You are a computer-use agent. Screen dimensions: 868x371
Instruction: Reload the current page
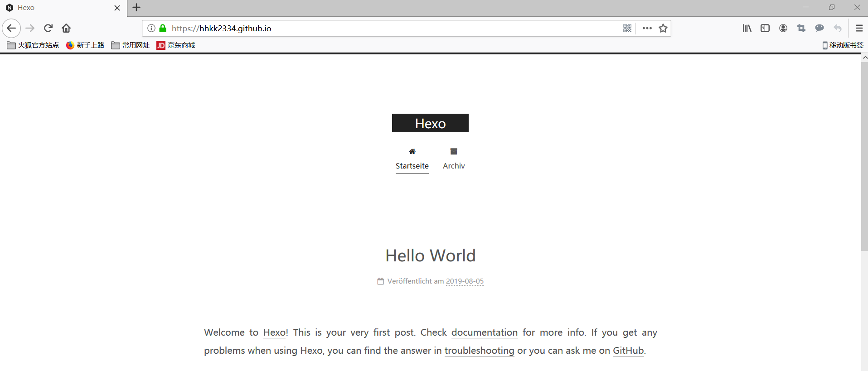[48, 28]
